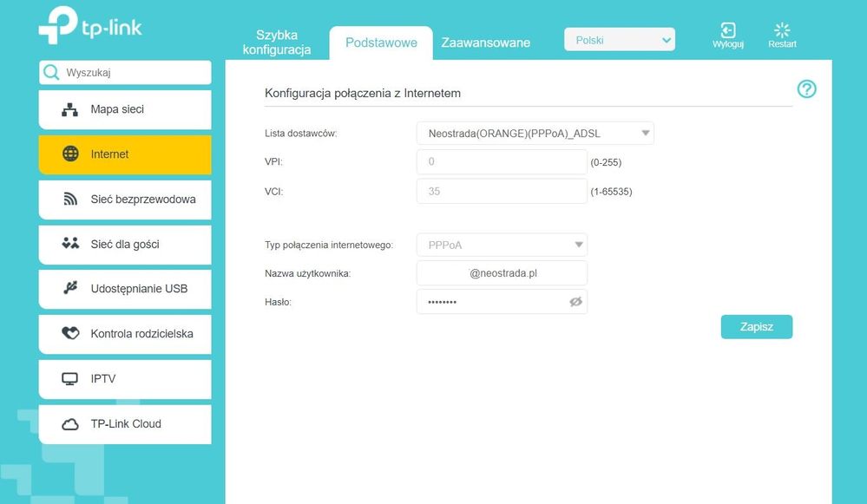Click the parental control heart icon
The width and height of the screenshot is (867, 504).
(x=70, y=333)
